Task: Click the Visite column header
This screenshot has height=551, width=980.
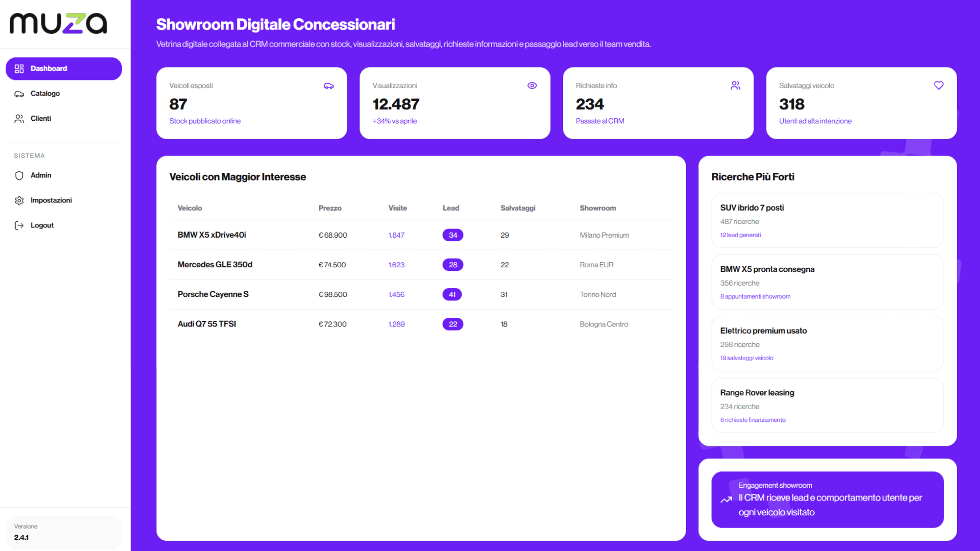Action: tap(397, 208)
